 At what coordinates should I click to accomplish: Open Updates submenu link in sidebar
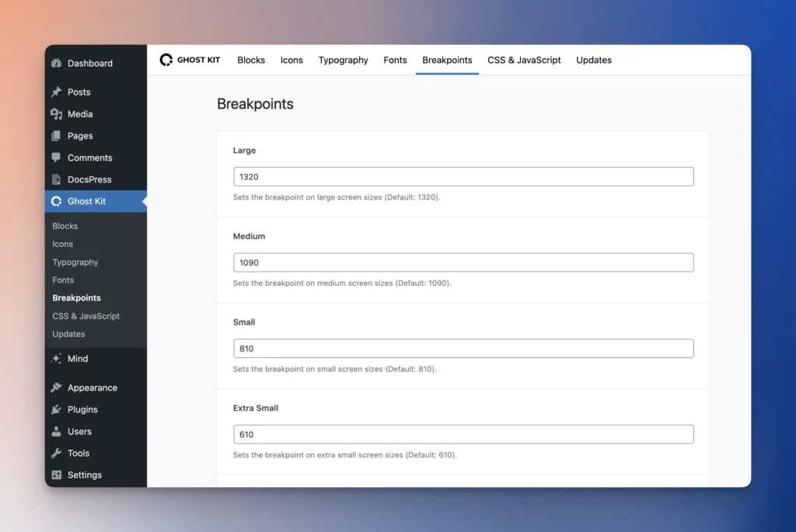click(68, 334)
